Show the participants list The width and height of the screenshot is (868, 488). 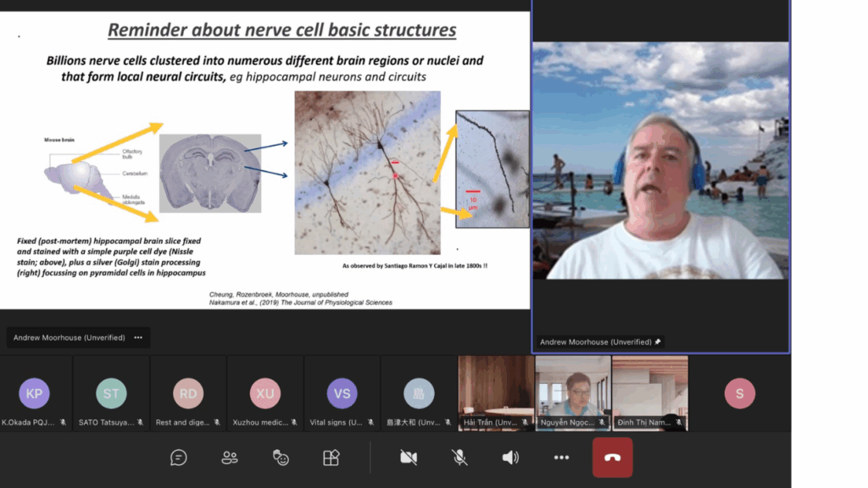[230, 457]
